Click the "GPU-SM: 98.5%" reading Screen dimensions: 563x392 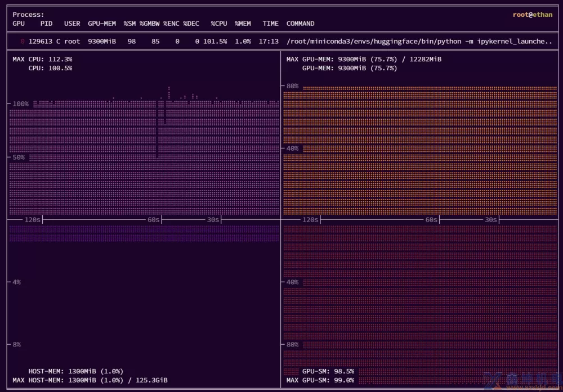pyautogui.click(x=328, y=371)
